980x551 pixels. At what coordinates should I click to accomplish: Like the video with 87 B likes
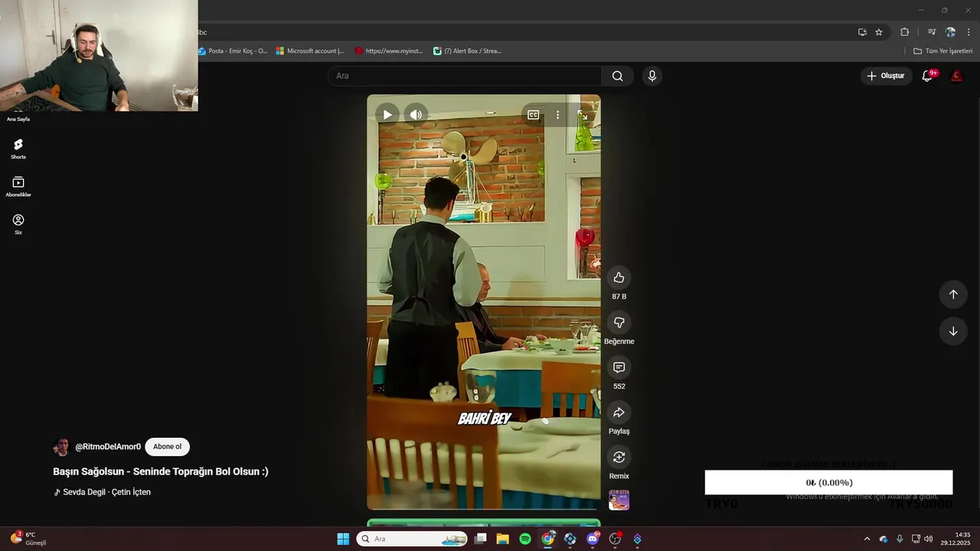pos(619,278)
